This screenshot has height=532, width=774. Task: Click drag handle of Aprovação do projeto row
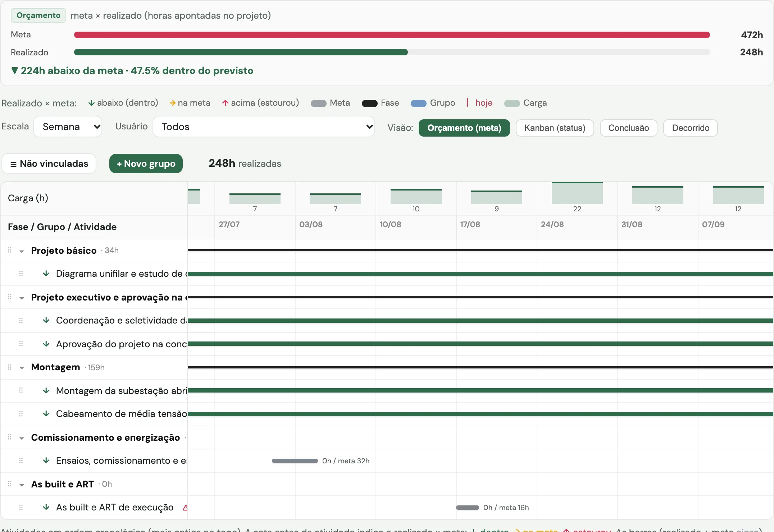tap(21, 344)
